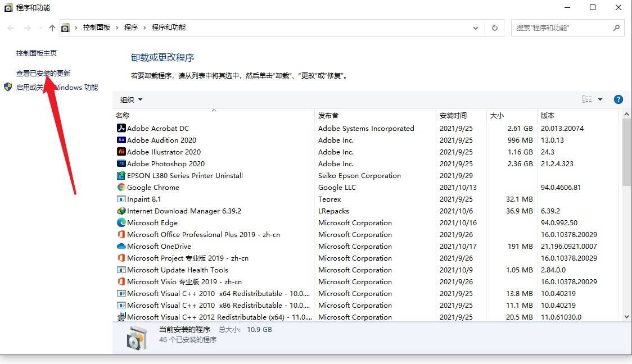Click the change view layout icon
Image resolution: width=632 pixels, height=364 pixels.
pyautogui.click(x=587, y=99)
